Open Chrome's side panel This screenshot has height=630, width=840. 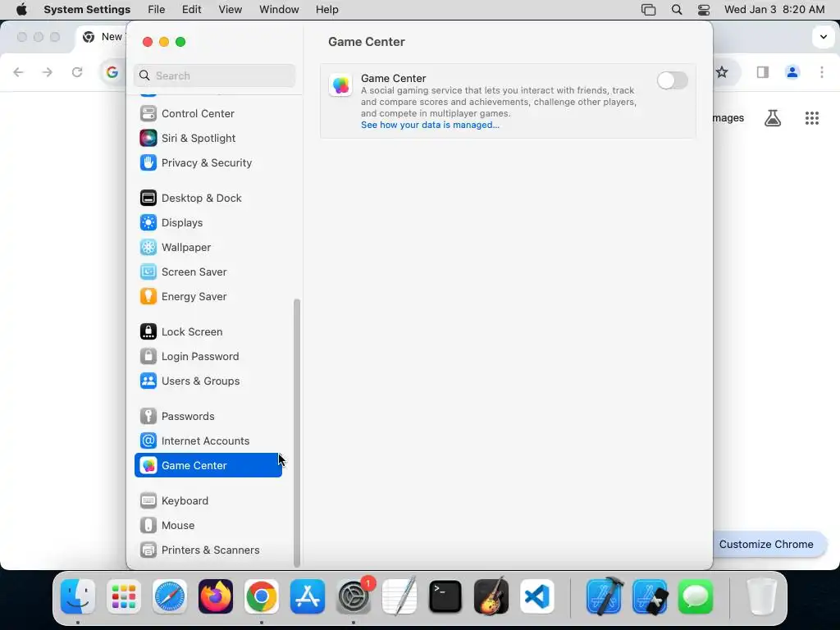pos(763,72)
